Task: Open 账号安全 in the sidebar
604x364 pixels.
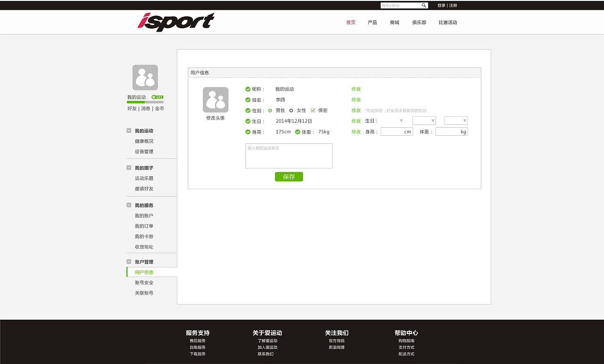Action: coord(144,283)
